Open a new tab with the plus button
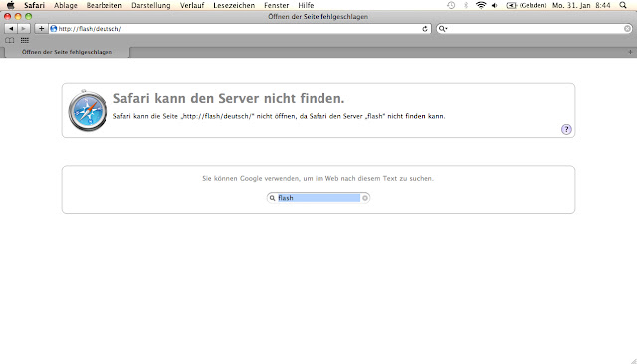637x364 pixels. coord(630,52)
